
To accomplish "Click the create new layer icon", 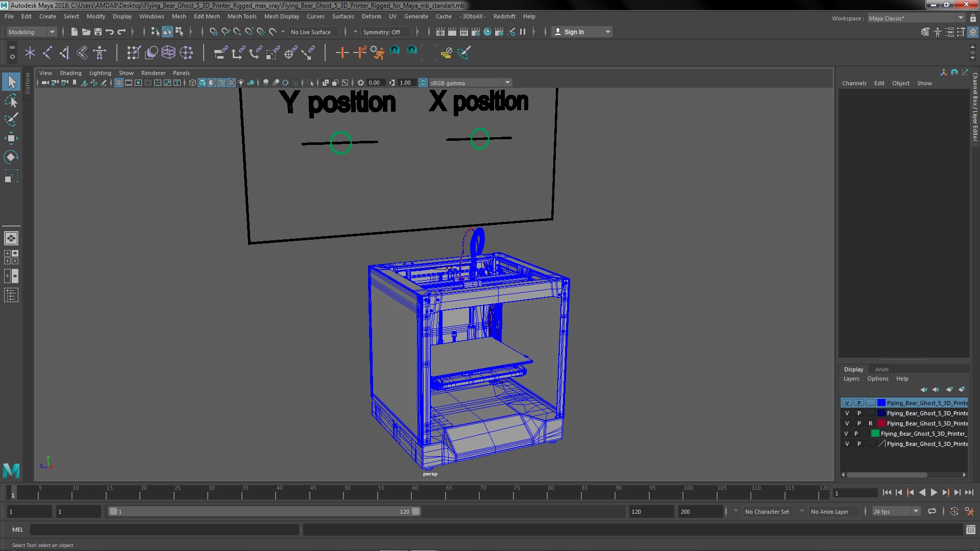I will [949, 389].
